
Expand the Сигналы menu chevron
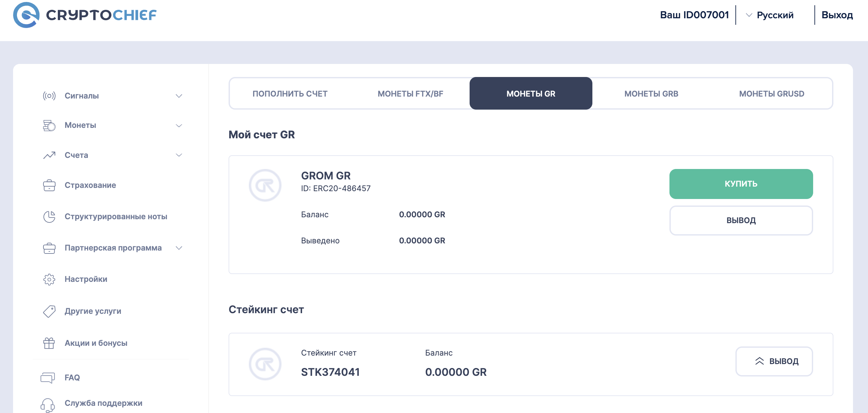179,96
